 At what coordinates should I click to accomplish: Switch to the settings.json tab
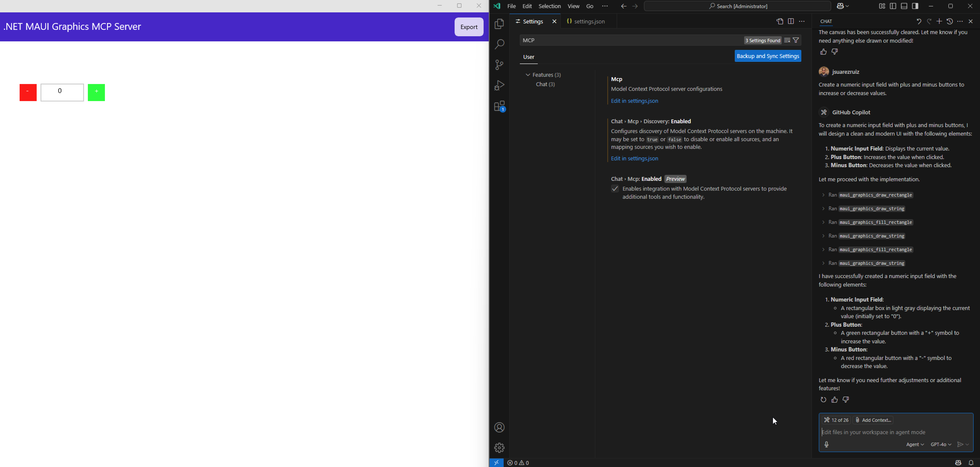[589, 22]
